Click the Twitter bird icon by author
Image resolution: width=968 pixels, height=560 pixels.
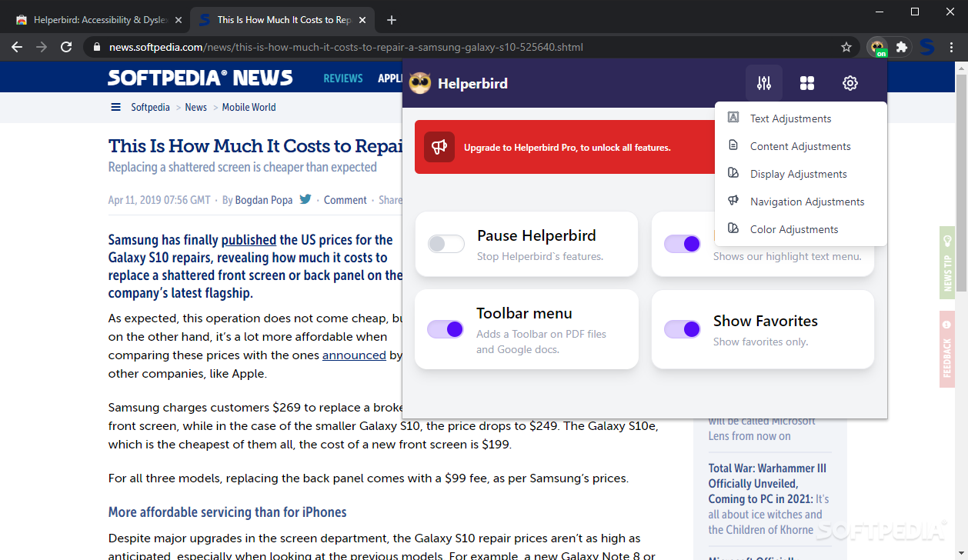pos(305,199)
